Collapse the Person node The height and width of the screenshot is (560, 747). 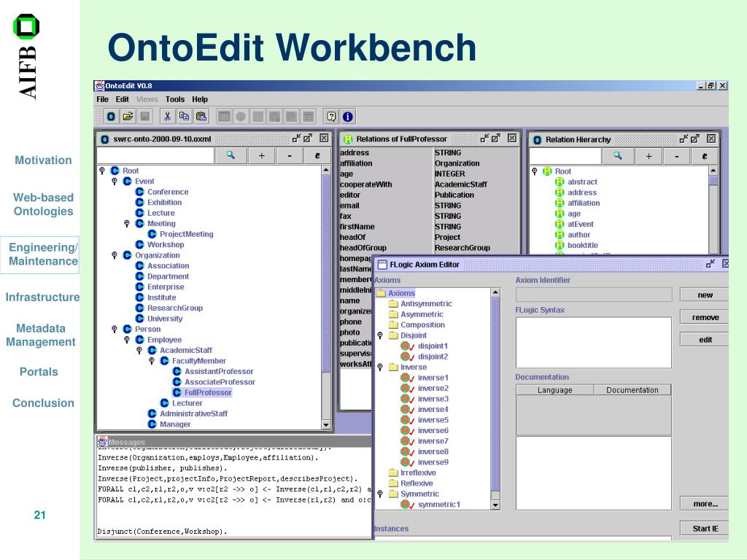(x=115, y=329)
